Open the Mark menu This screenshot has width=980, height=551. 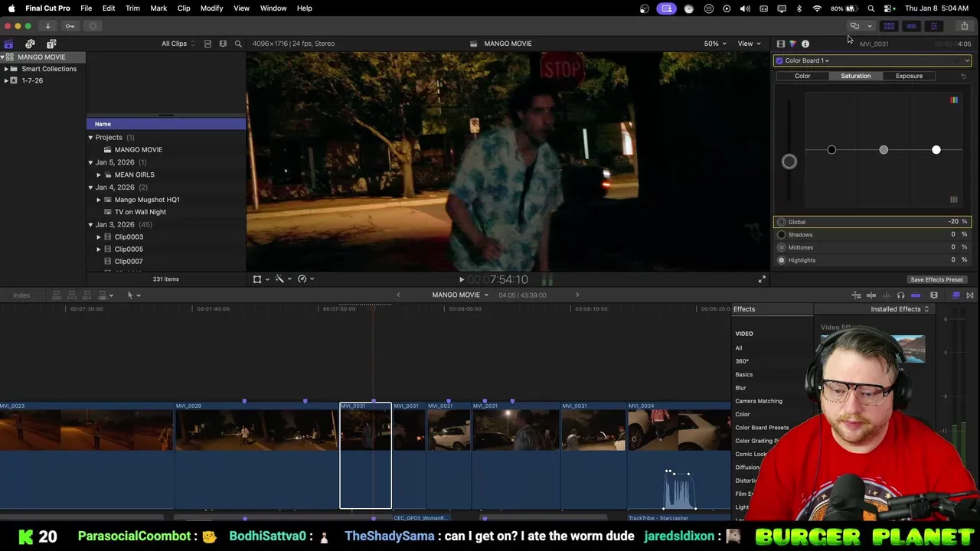click(158, 8)
